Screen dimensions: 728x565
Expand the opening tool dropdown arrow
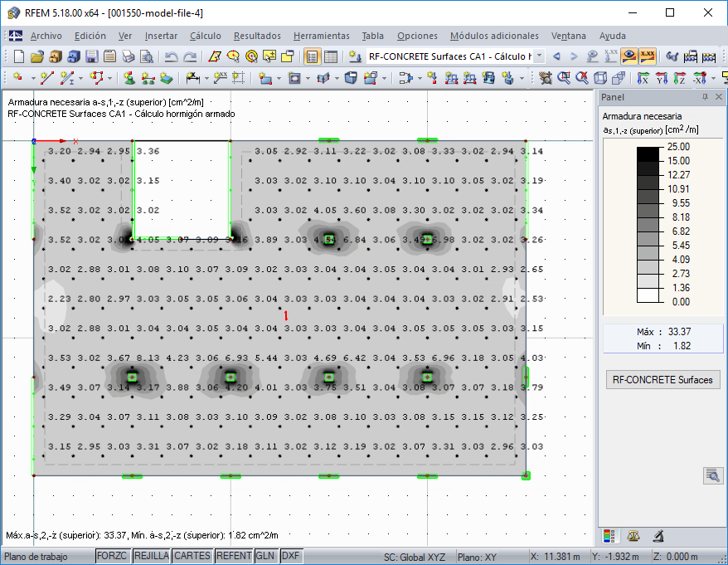(308, 78)
